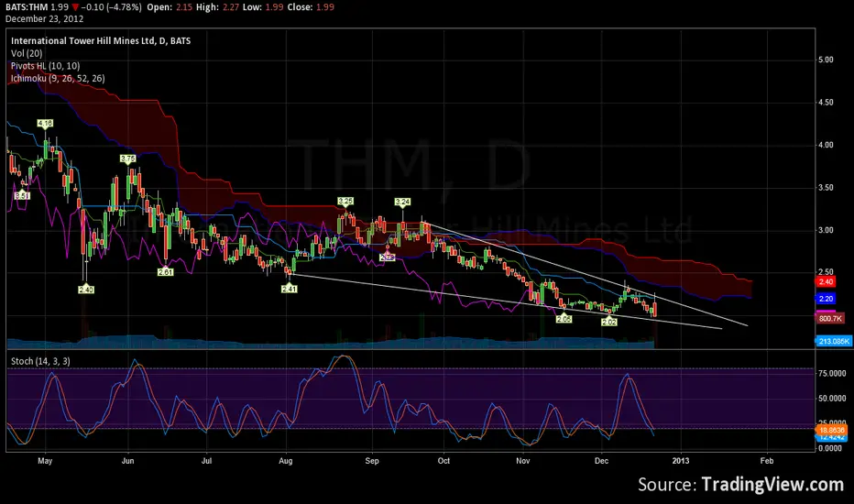This screenshot has height=504, width=854.
Task: Click the BATS:THM ticker symbol in header
Action: pos(27,7)
